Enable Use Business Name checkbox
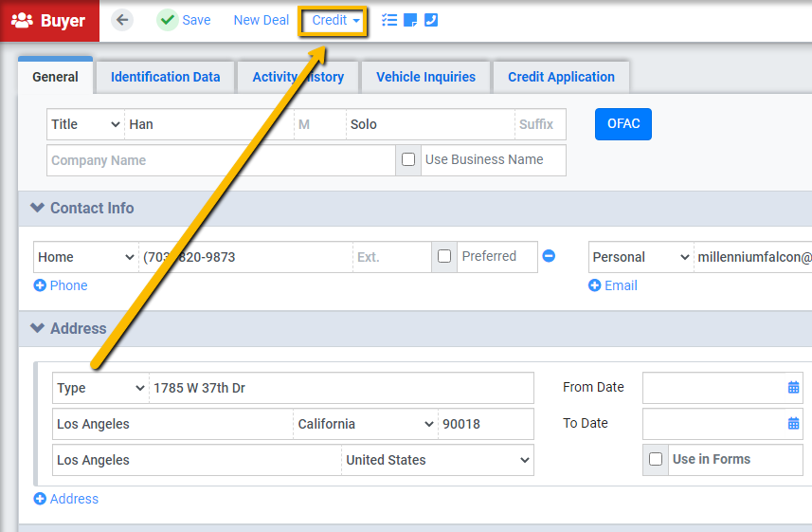The height and width of the screenshot is (532, 812). pos(408,159)
